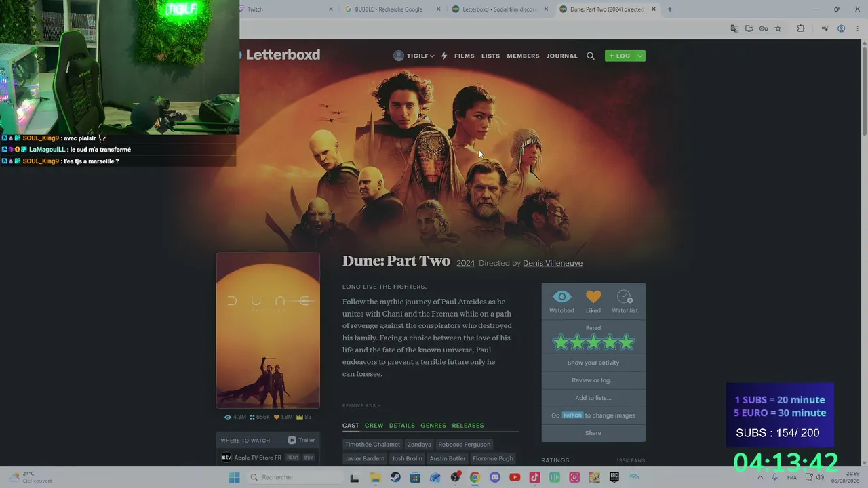Click the 135K FANS link
Image resolution: width=868 pixels, height=488 pixels.
pos(631,460)
